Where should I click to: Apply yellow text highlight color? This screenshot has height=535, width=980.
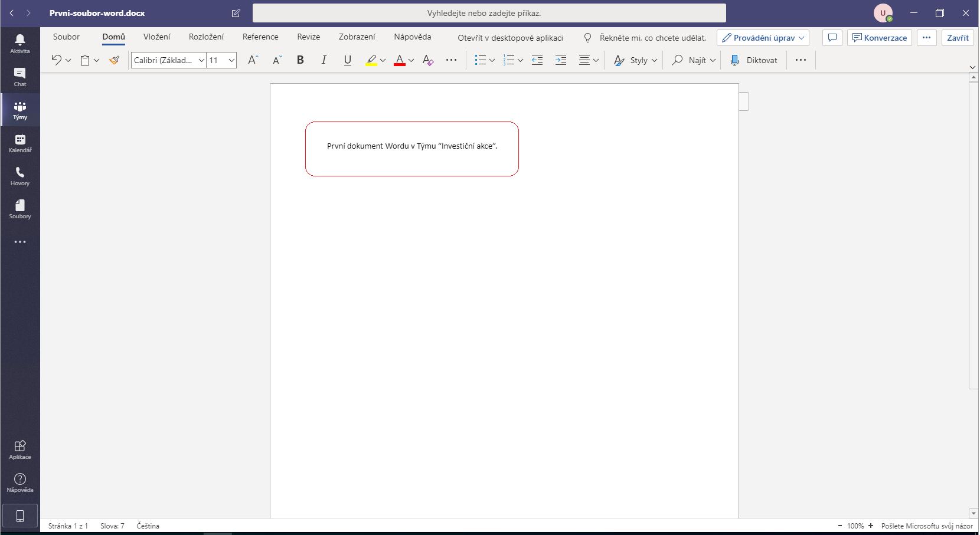pos(371,60)
